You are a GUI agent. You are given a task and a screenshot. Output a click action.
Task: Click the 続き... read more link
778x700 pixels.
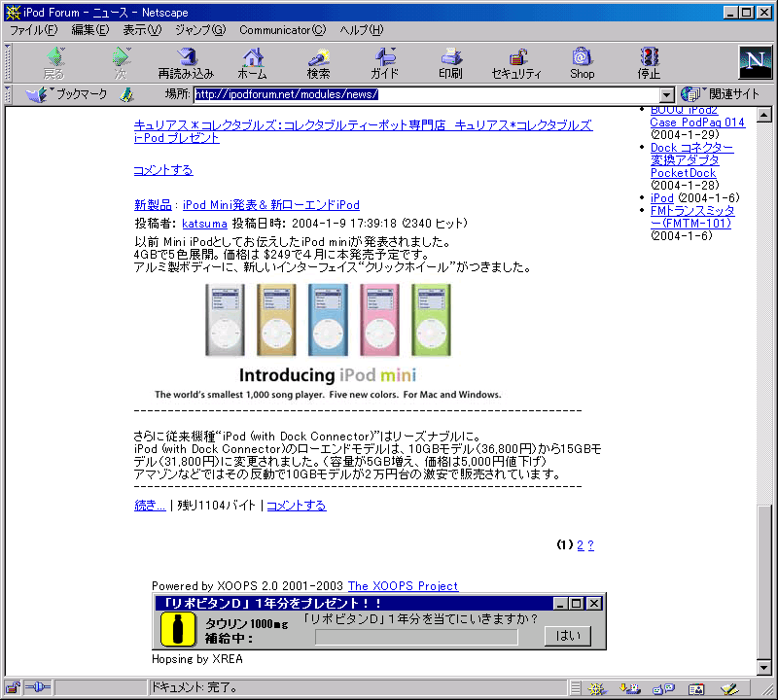(150, 506)
